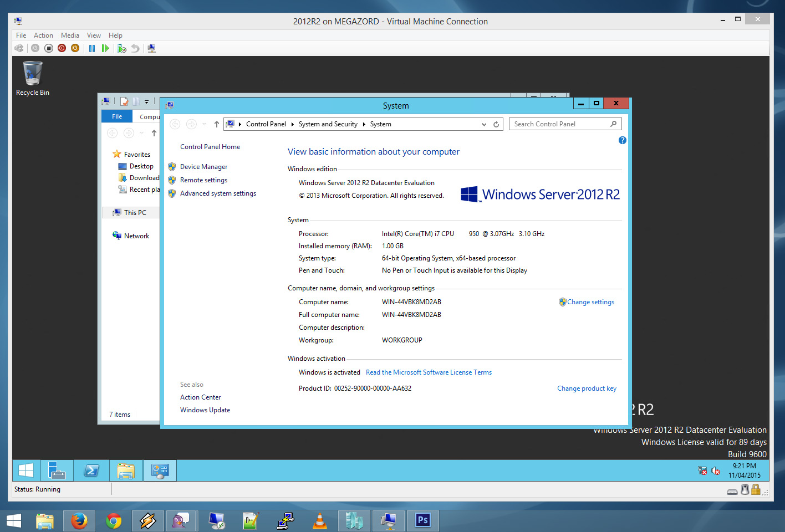Viewport: 785px width, 532px height.
Task: Open Chrome from host taskbar
Action: tap(114, 521)
